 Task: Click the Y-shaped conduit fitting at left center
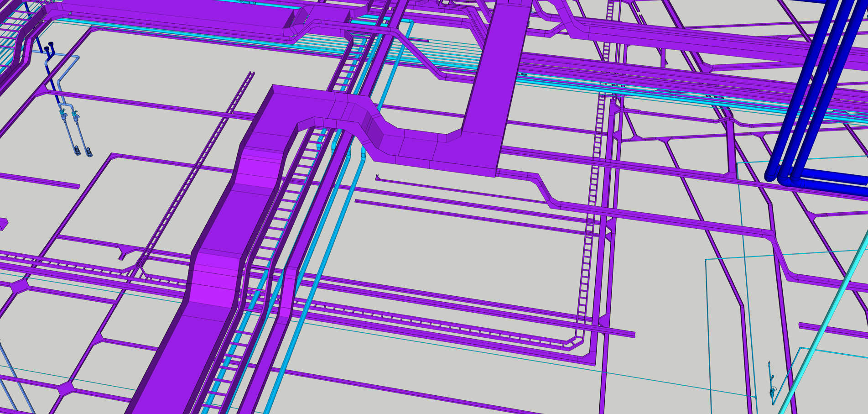click(125, 251)
